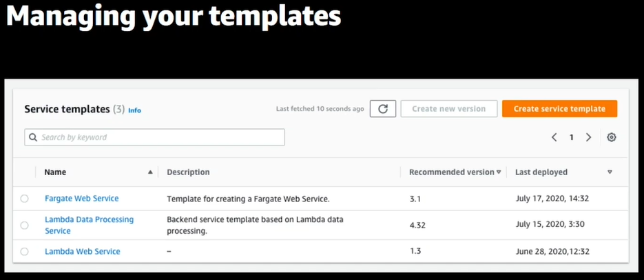Viewport: 644px width, 280px height.
Task: Sort by Last deployed column arrow
Action: 610,172
